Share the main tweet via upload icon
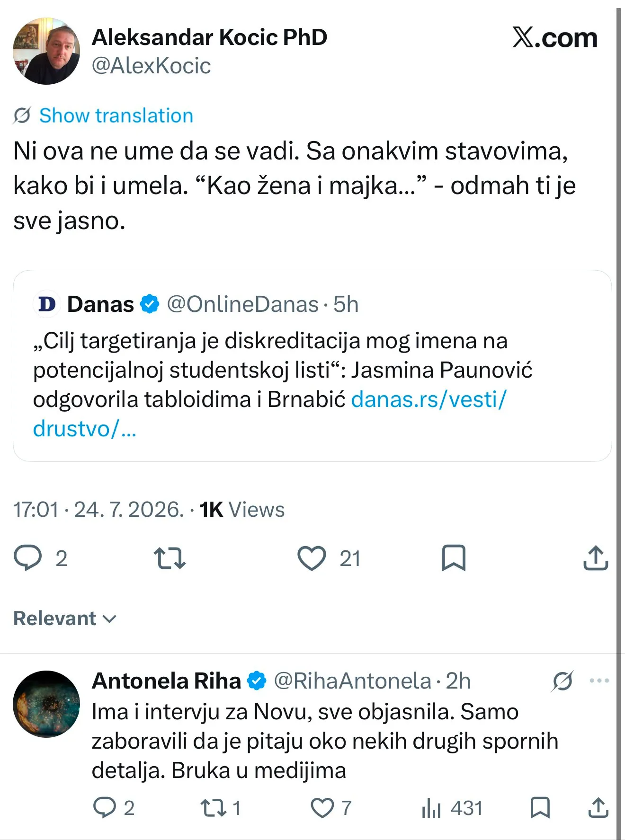The width and height of the screenshot is (625, 840). 595,558
